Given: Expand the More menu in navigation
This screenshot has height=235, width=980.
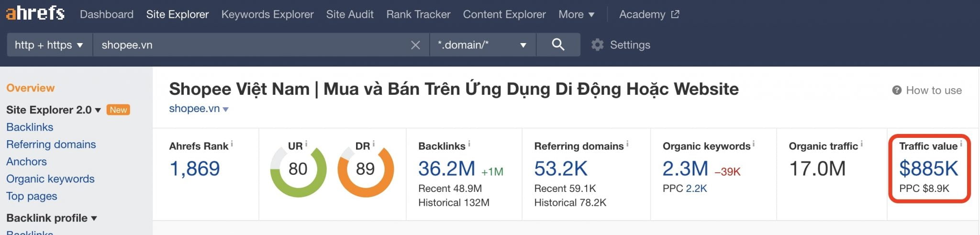Looking at the screenshot, I should pos(576,14).
